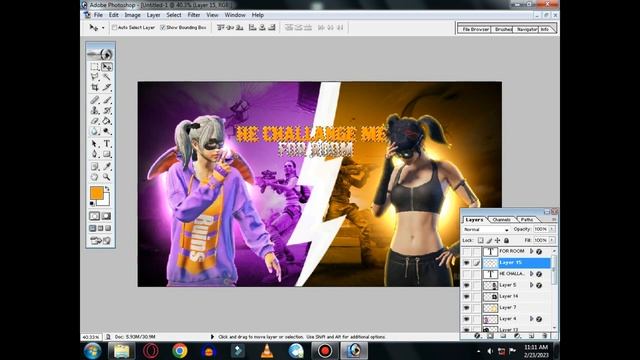Select the History Brush tool

tap(107, 110)
